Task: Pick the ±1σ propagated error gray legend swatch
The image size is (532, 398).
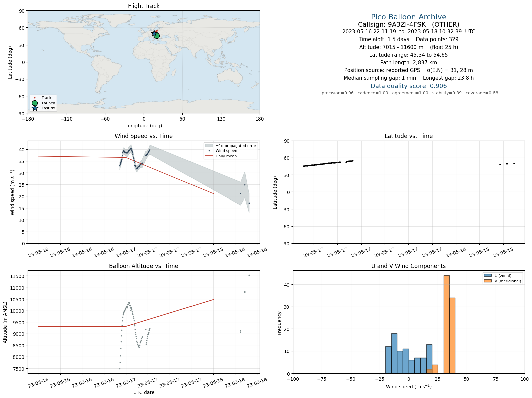Action: [209, 146]
